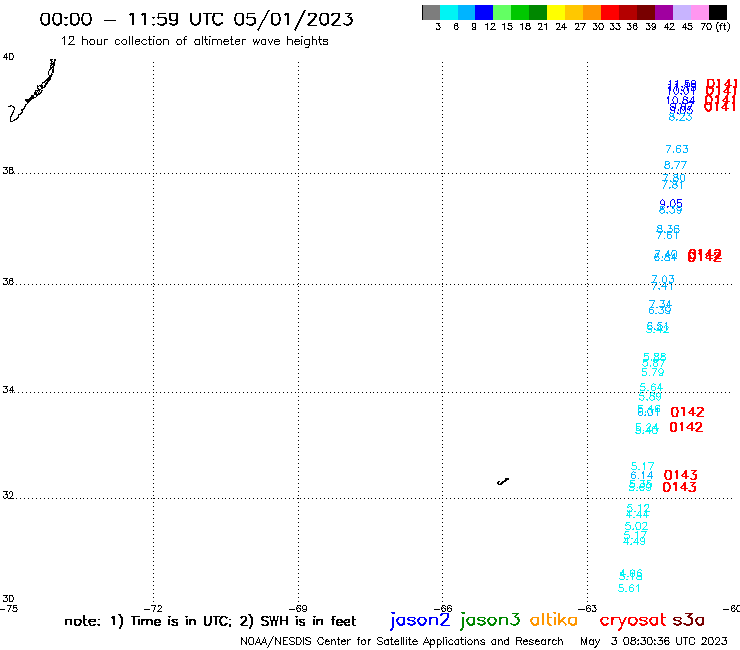This screenshot has width=740, height=650.
Task: Click the wave height value 5.61
Action: (629, 588)
